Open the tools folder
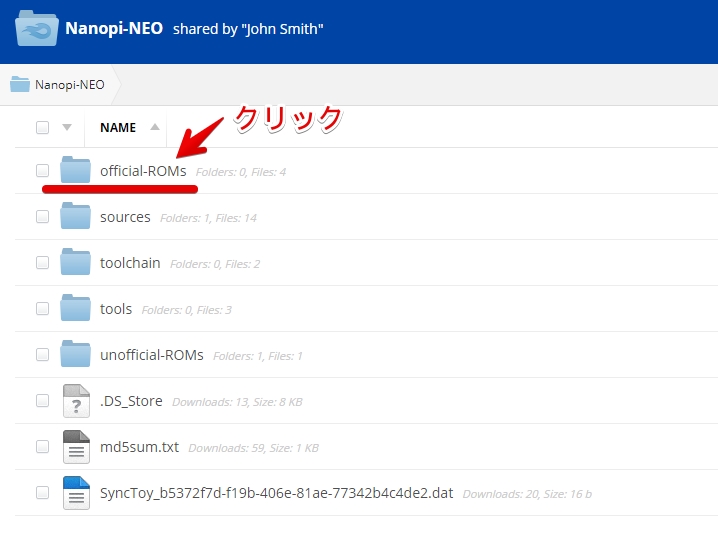The image size is (718, 550). pyautogui.click(x=116, y=309)
